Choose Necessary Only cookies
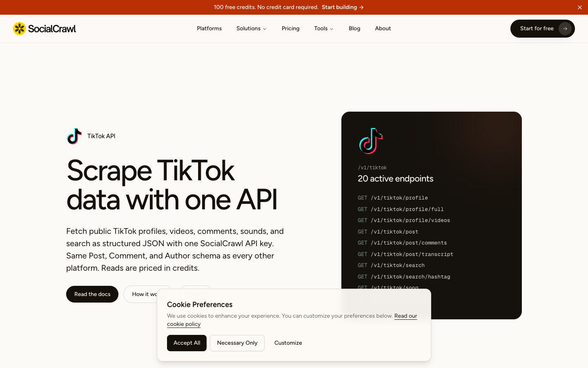 coord(237,343)
